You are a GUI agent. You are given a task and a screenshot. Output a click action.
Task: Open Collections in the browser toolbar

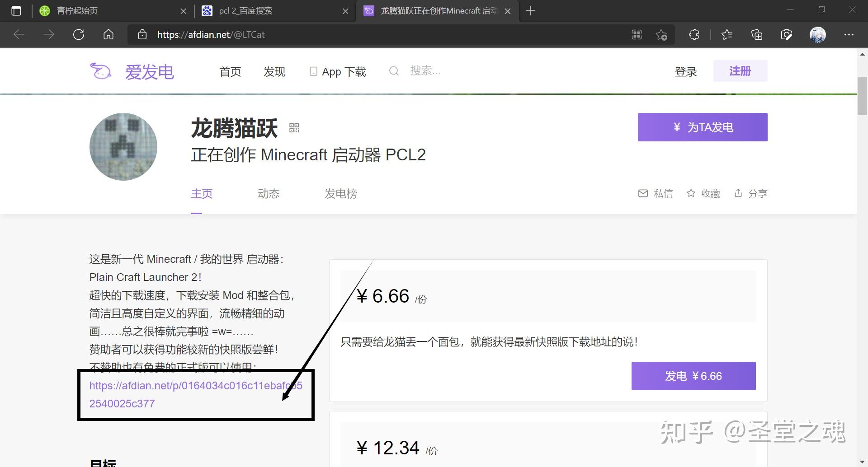(756, 34)
